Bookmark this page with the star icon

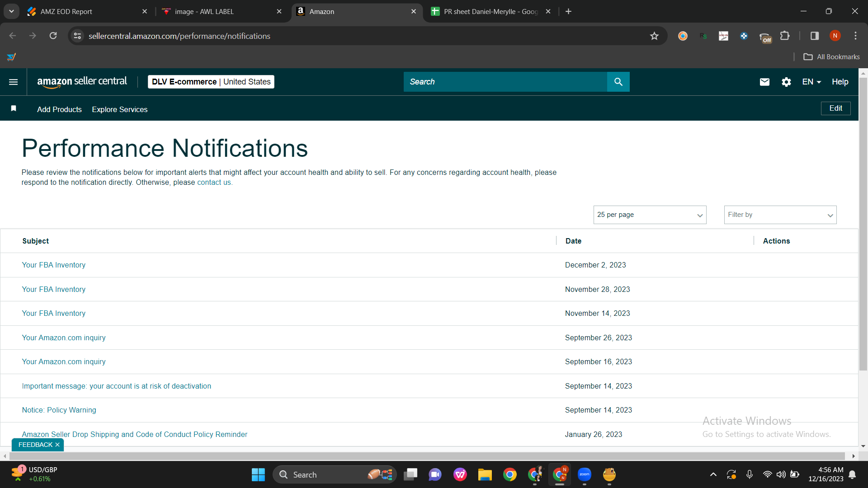[x=654, y=36]
